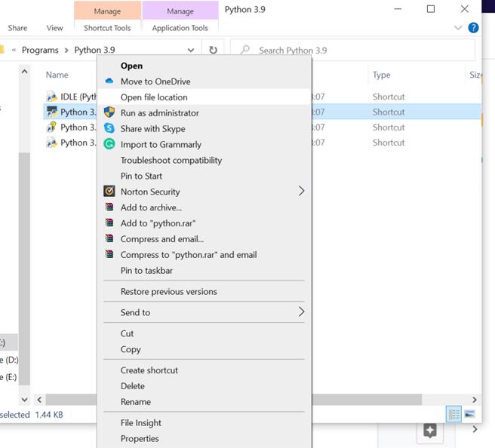The image size is (495, 448).
Task: Select Create shortcut
Action: pos(149,370)
